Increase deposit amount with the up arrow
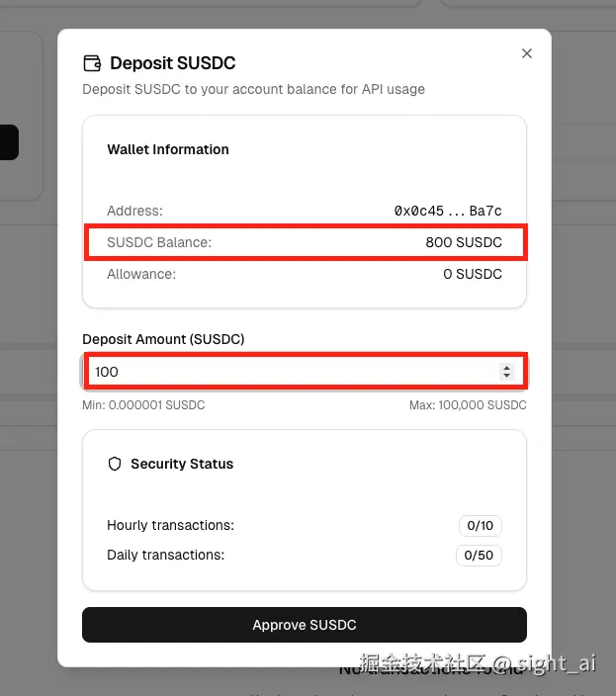616x696 pixels. click(507, 368)
